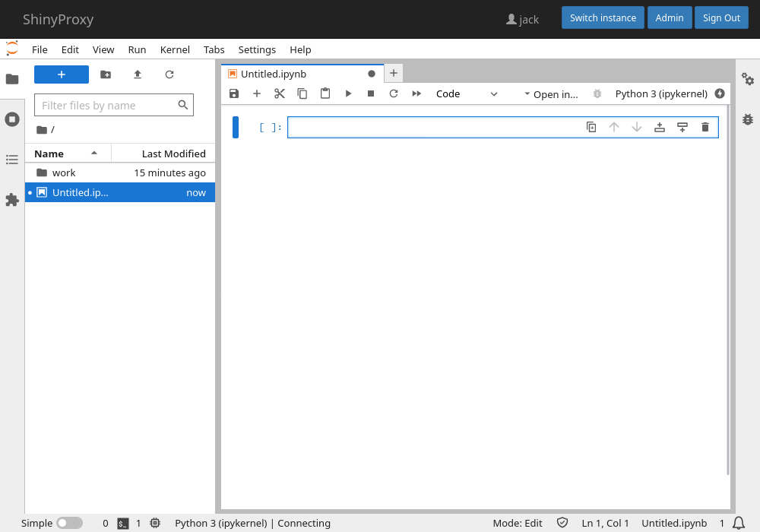The width and height of the screenshot is (760, 532).
Task: Move the cell down arrow
Action: click(x=637, y=127)
